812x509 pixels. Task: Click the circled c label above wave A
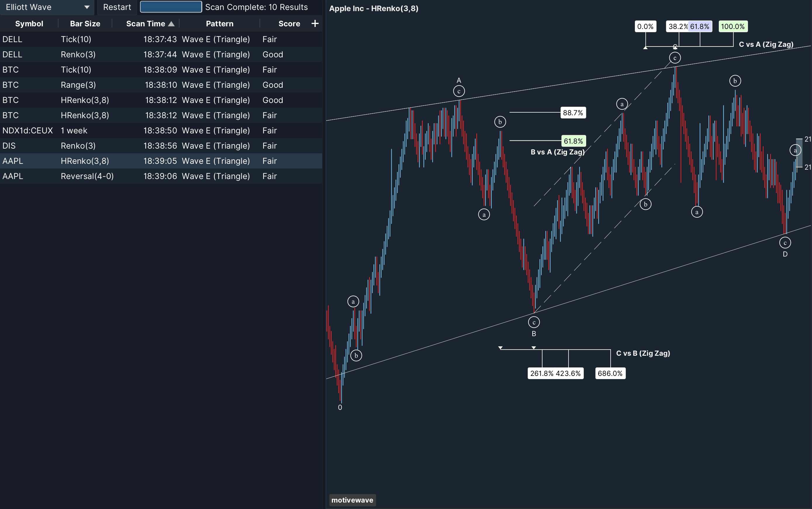[x=459, y=91]
